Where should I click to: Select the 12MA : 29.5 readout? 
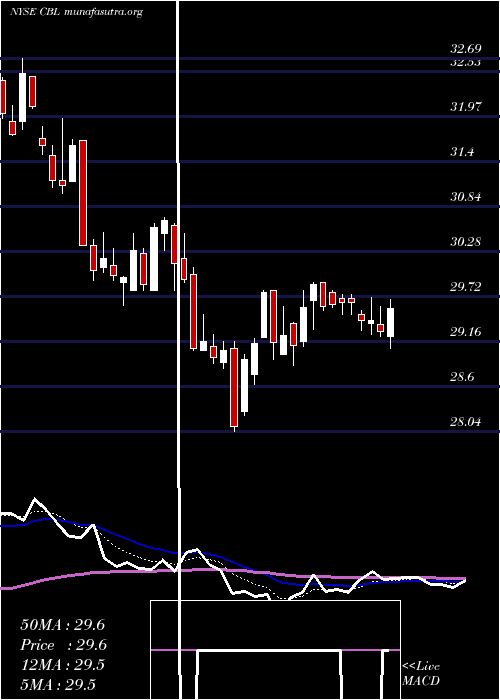(62, 665)
